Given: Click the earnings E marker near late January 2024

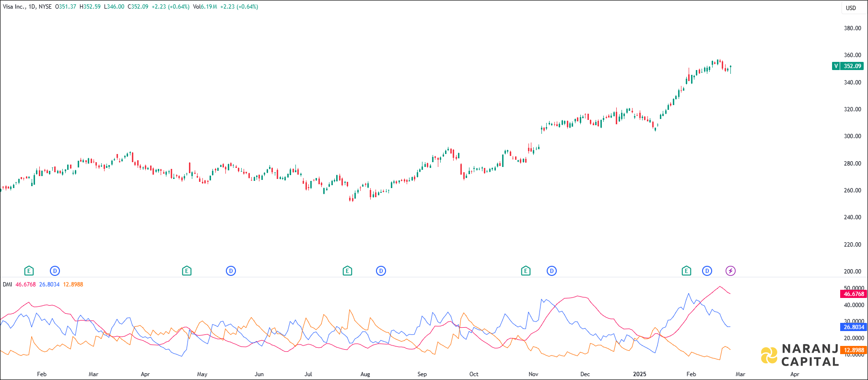Looking at the screenshot, I should point(29,271).
